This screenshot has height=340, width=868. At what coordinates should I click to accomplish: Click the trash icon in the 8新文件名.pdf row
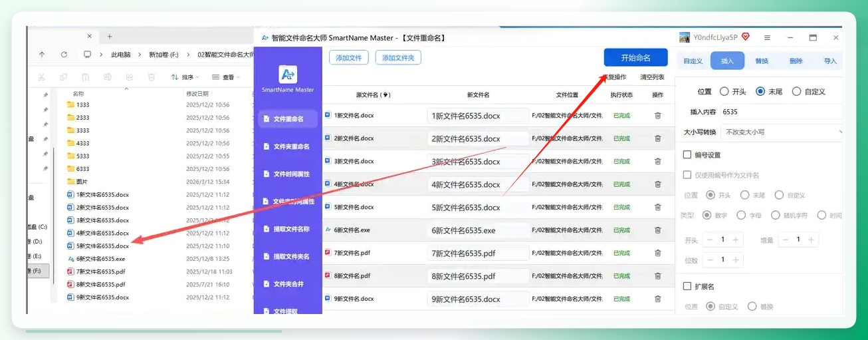[657, 276]
